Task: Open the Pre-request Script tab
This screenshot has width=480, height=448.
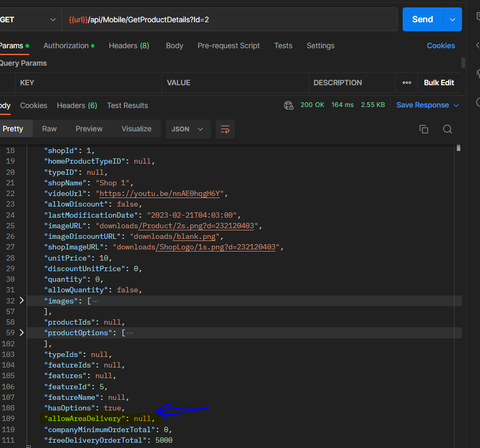Action: tap(228, 46)
